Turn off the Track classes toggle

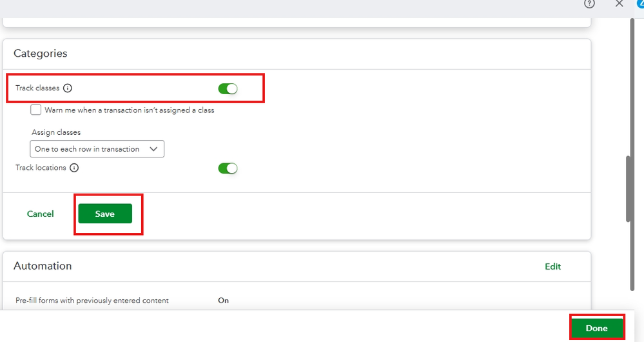click(x=228, y=88)
